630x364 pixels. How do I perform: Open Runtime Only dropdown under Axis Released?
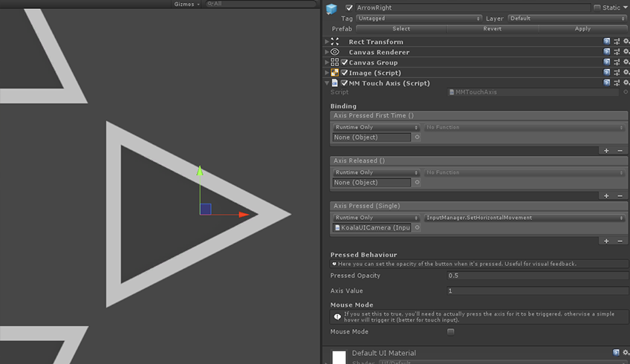click(376, 172)
